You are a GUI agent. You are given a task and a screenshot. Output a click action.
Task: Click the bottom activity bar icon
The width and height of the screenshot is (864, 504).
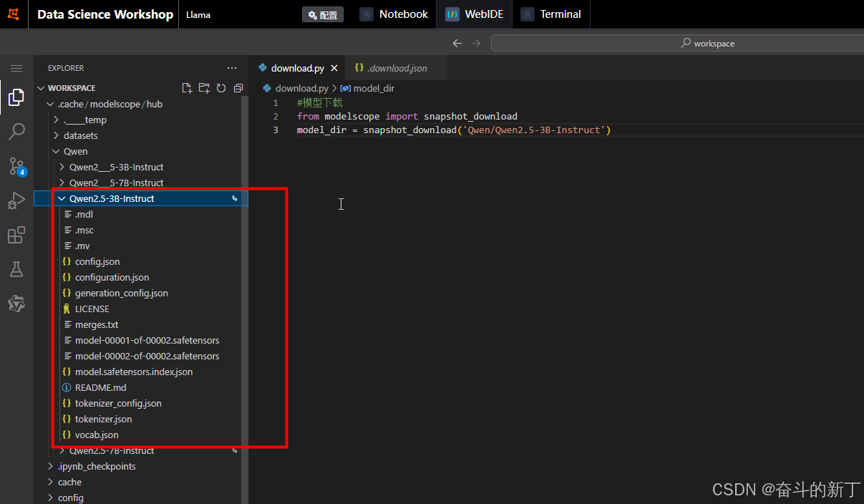(16, 304)
